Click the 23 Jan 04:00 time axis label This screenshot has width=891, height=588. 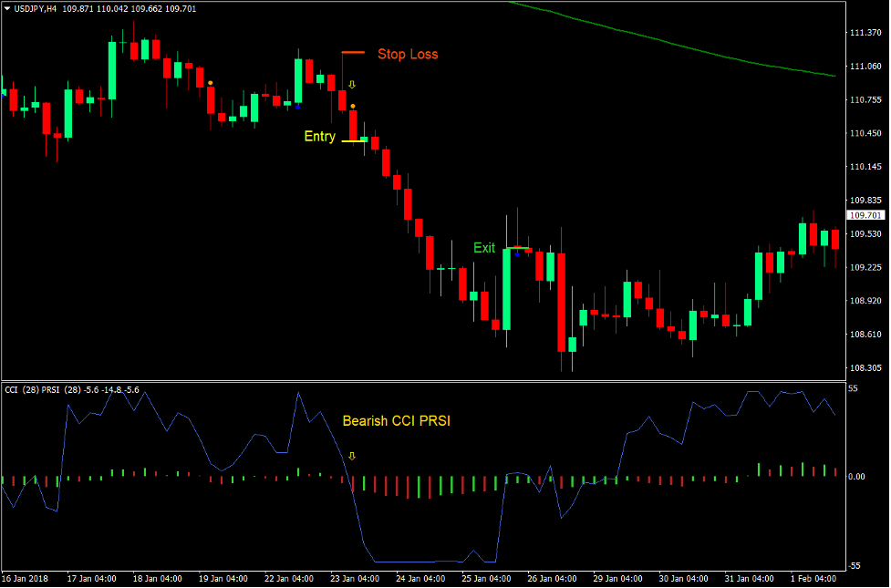(356, 578)
